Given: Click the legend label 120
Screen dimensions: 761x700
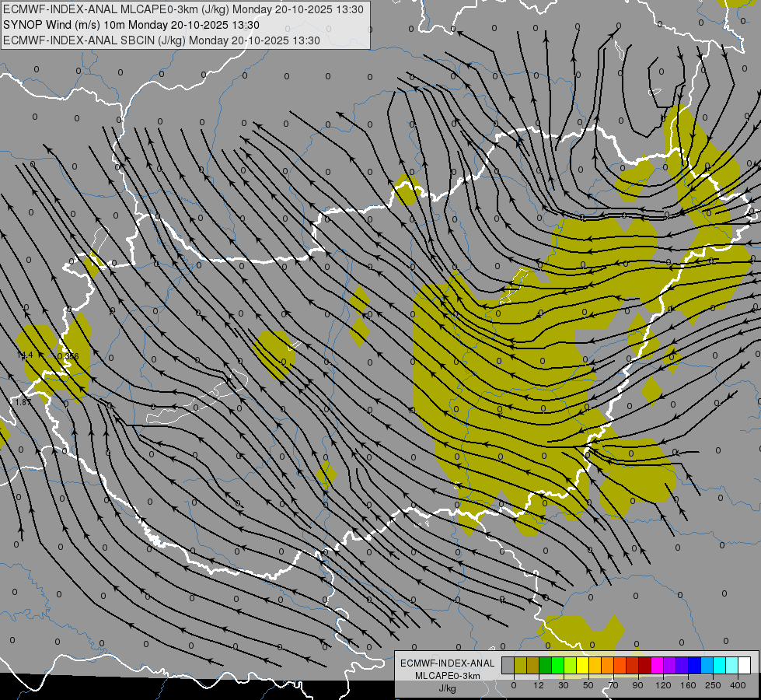Looking at the screenshot, I should click(664, 685).
